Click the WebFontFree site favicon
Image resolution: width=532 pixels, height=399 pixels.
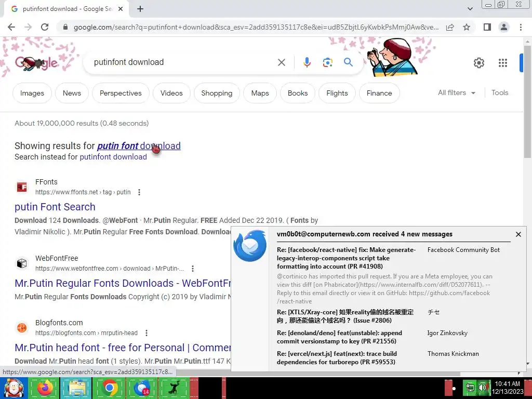coord(22,263)
